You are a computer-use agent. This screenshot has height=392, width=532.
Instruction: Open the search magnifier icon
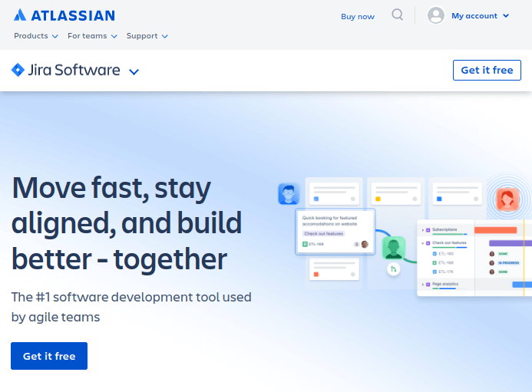tap(397, 15)
